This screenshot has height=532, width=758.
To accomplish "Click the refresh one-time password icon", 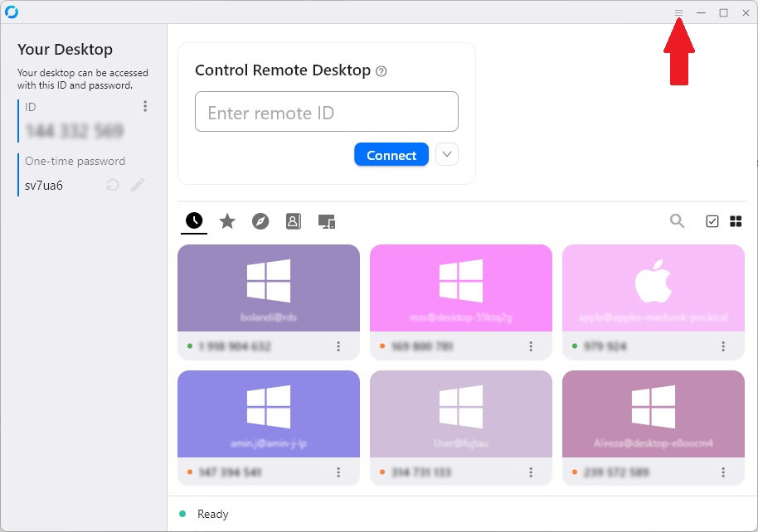I will pyautogui.click(x=113, y=185).
